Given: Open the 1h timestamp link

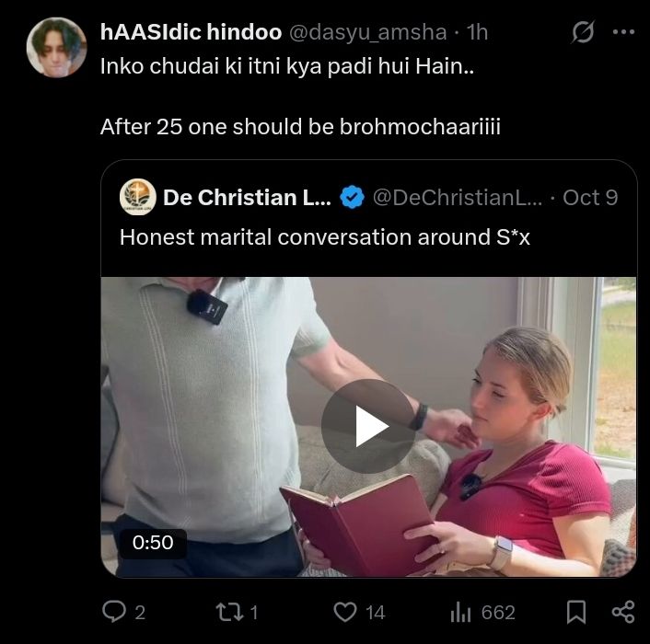Looking at the screenshot, I should click(477, 33).
